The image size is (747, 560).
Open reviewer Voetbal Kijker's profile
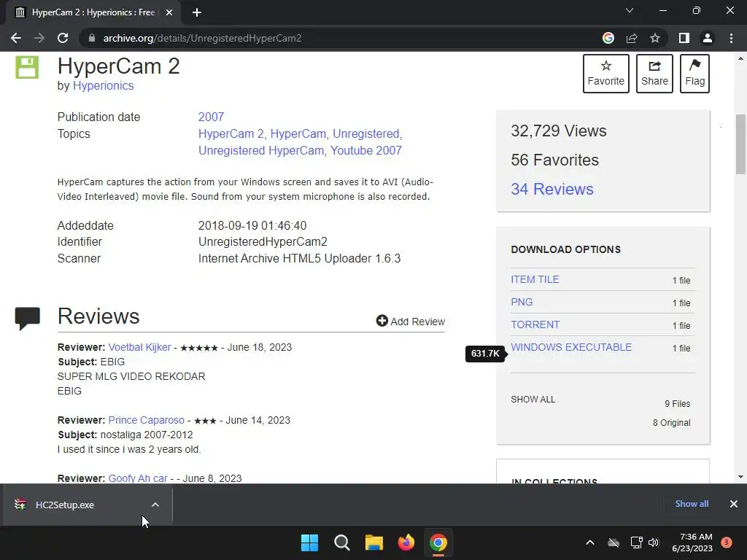click(139, 347)
